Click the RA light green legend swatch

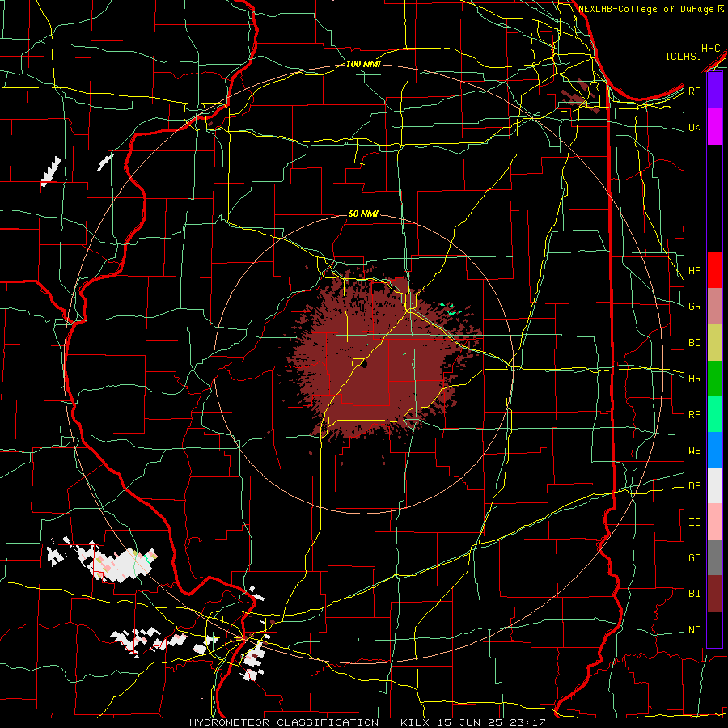(714, 414)
